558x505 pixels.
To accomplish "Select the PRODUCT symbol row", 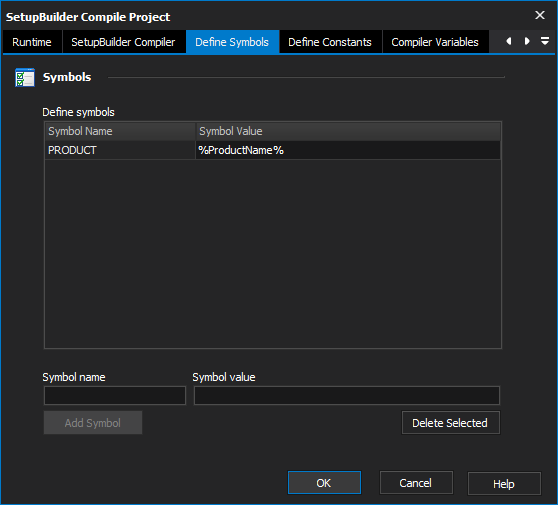I will 273,150.
